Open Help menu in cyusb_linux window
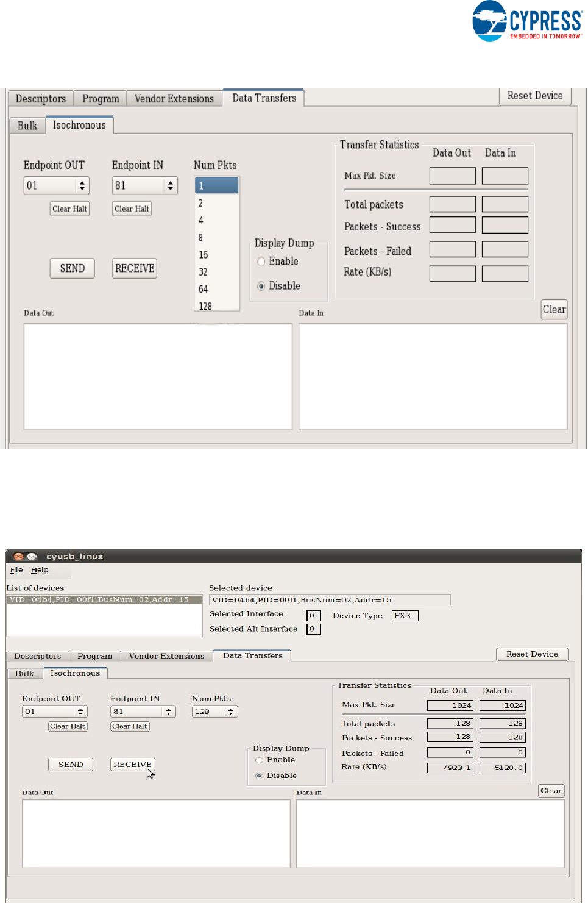588x903 pixels. pos(40,570)
